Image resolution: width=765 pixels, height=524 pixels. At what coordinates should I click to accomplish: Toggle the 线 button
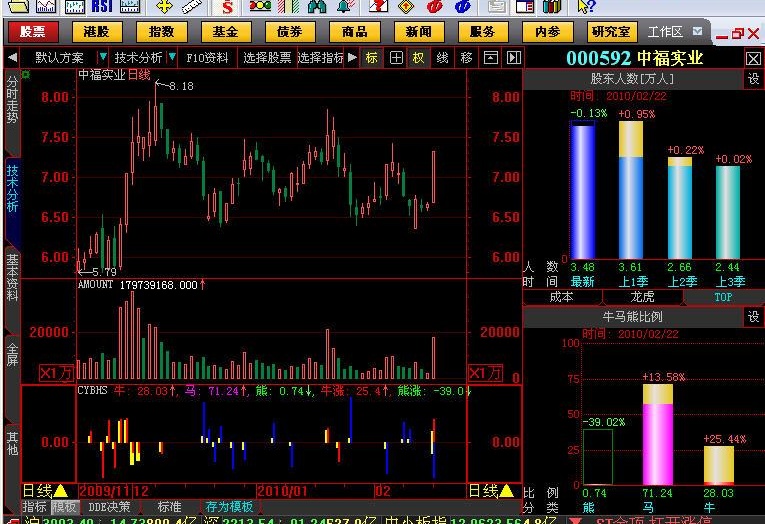[x=443, y=58]
